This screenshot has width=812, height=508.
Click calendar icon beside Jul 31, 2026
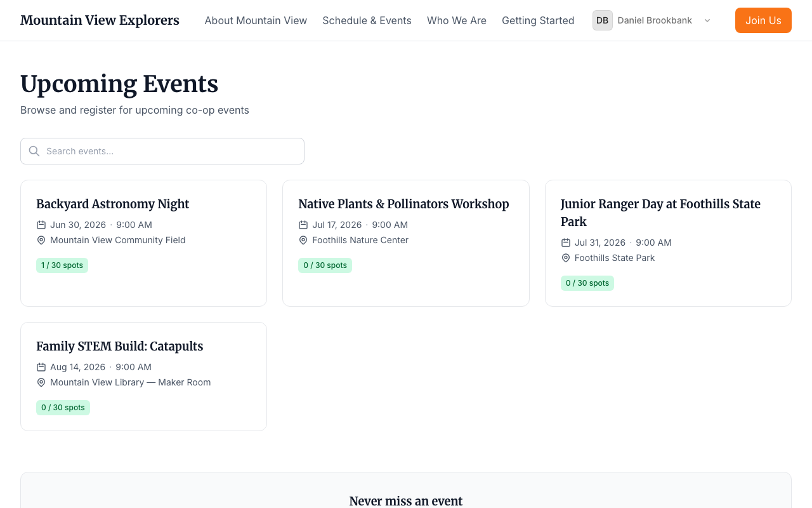[x=566, y=243]
